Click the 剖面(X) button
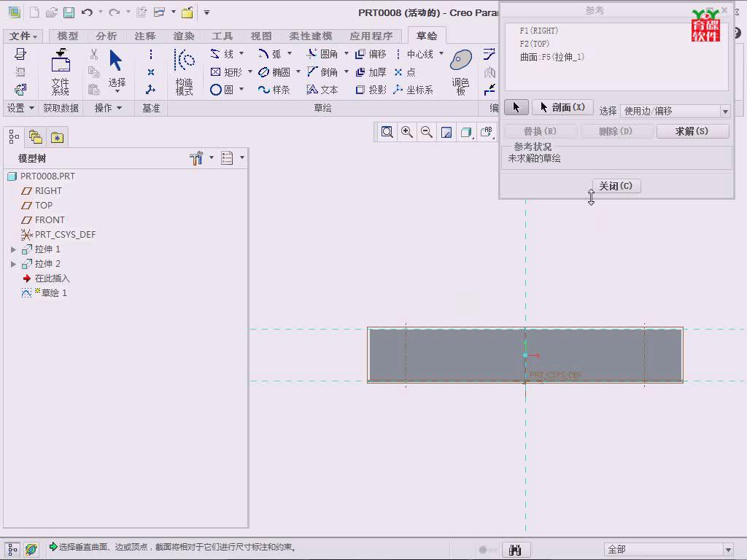 point(562,107)
